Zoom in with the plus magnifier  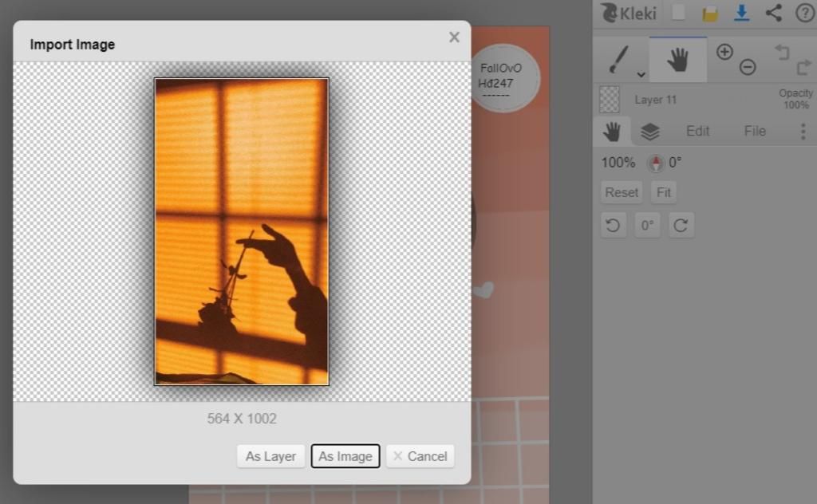pos(724,52)
